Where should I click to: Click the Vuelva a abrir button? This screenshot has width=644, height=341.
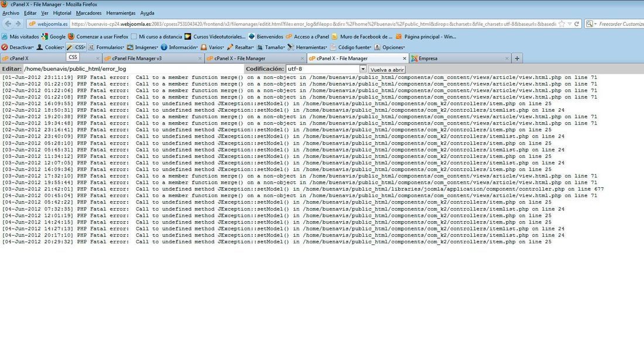(387, 70)
